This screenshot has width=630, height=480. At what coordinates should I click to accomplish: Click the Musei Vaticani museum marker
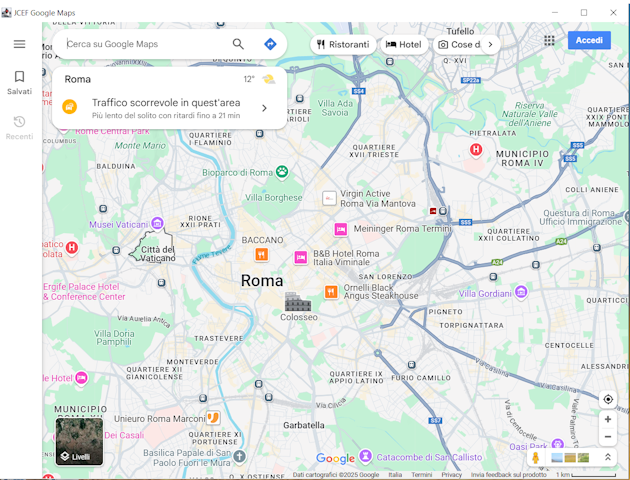point(157,223)
